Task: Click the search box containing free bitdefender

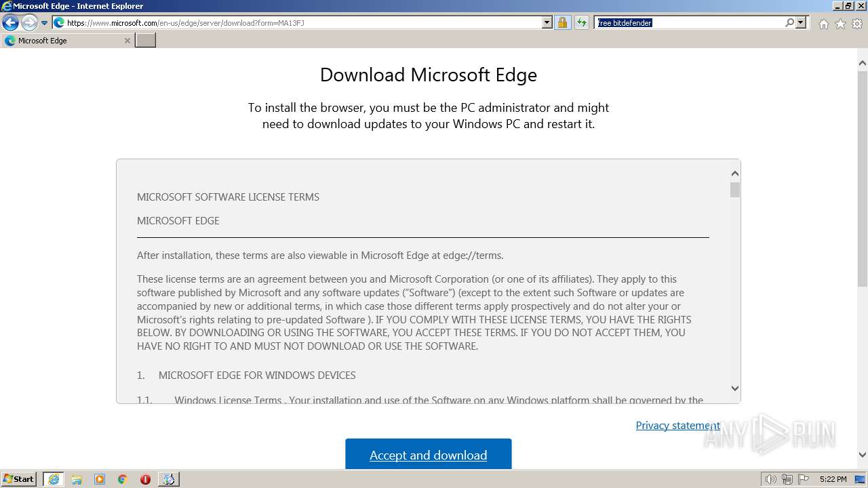Action: [x=688, y=22]
